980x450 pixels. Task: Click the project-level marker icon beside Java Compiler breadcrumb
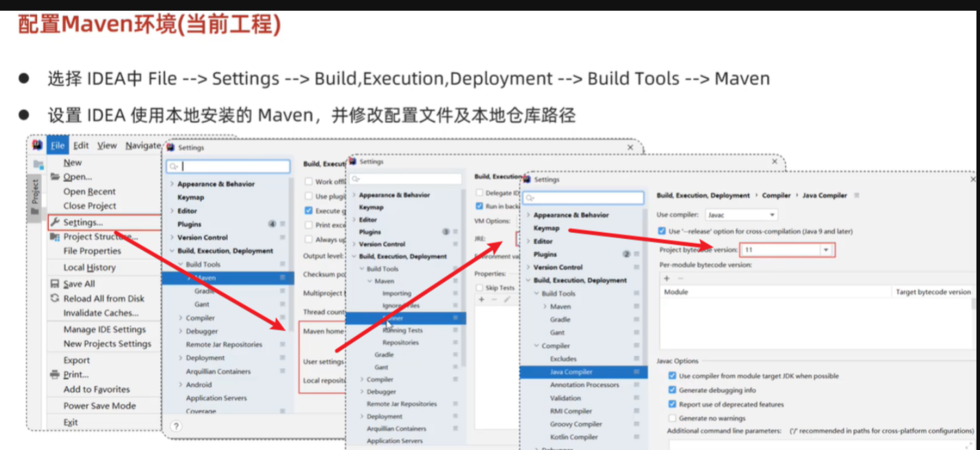(856, 195)
